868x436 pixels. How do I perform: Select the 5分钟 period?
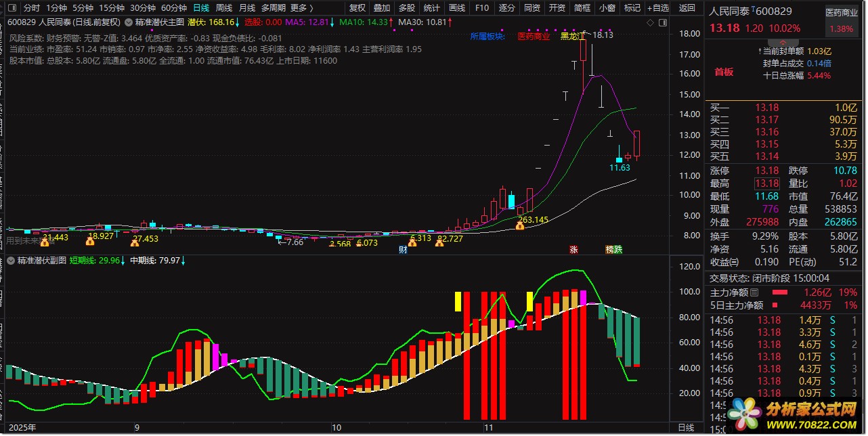pos(83,8)
